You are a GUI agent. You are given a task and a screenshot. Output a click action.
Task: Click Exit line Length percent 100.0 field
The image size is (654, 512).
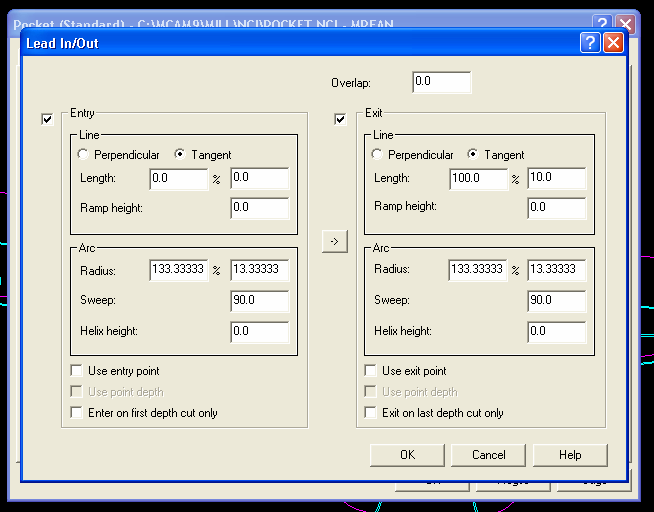pos(478,179)
